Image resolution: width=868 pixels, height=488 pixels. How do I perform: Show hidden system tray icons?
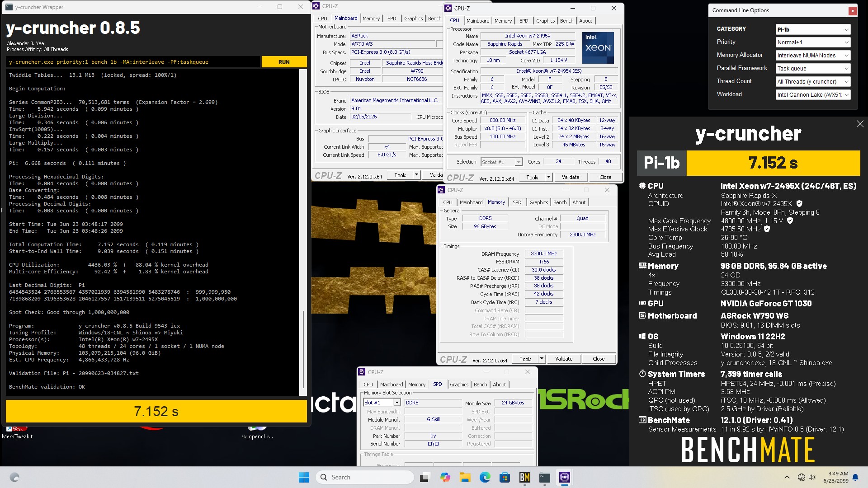tap(787, 477)
